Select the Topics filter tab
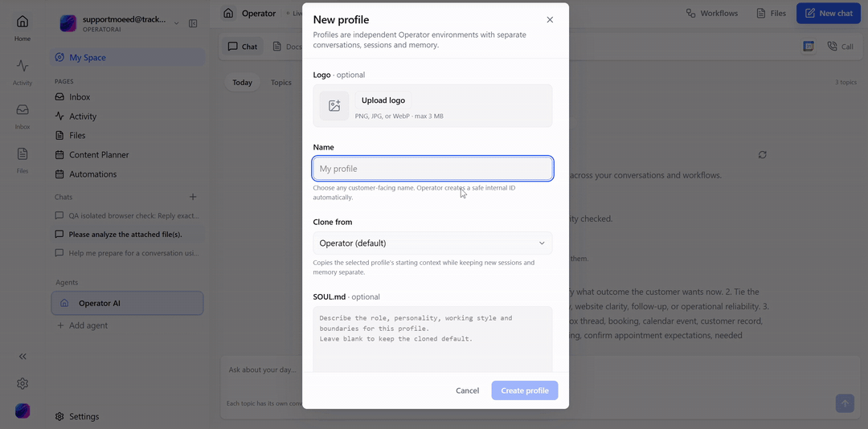This screenshot has width=868, height=429. pos(281,83)
